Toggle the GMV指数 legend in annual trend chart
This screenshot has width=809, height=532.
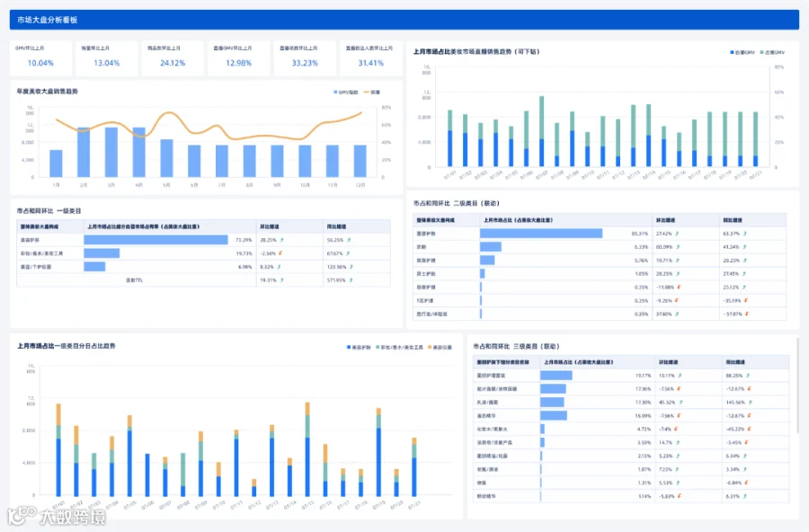tap(346, 93)
